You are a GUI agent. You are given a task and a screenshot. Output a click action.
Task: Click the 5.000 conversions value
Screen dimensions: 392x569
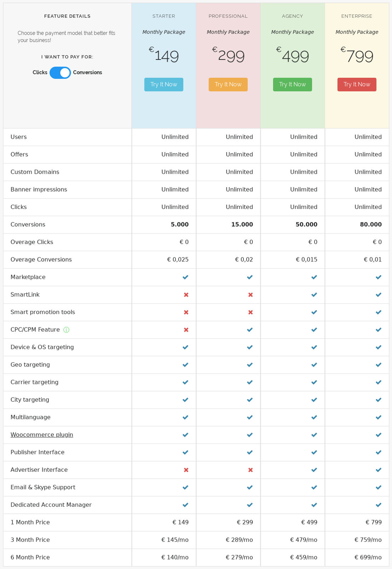point(180,225)
